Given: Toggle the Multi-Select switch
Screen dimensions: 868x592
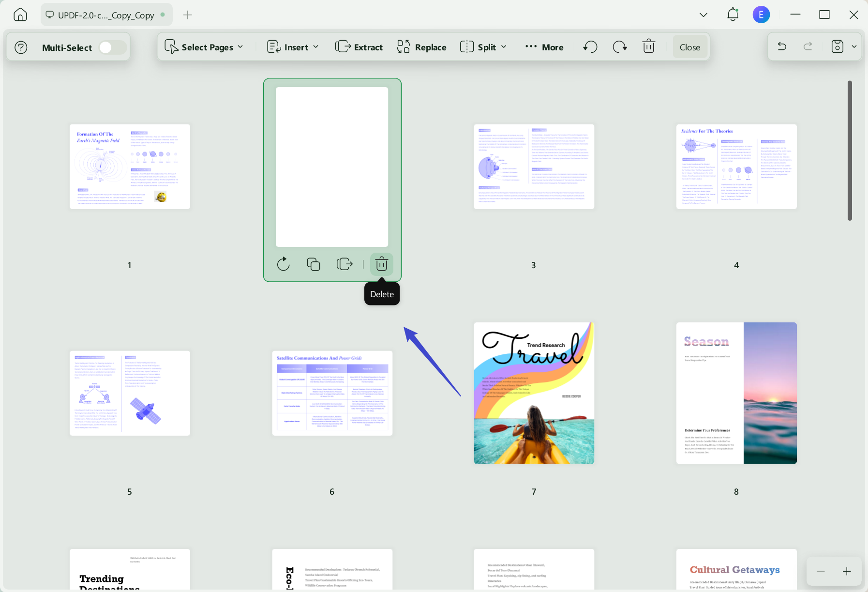Looking at the screenshot, I should (x=112, y=47).
